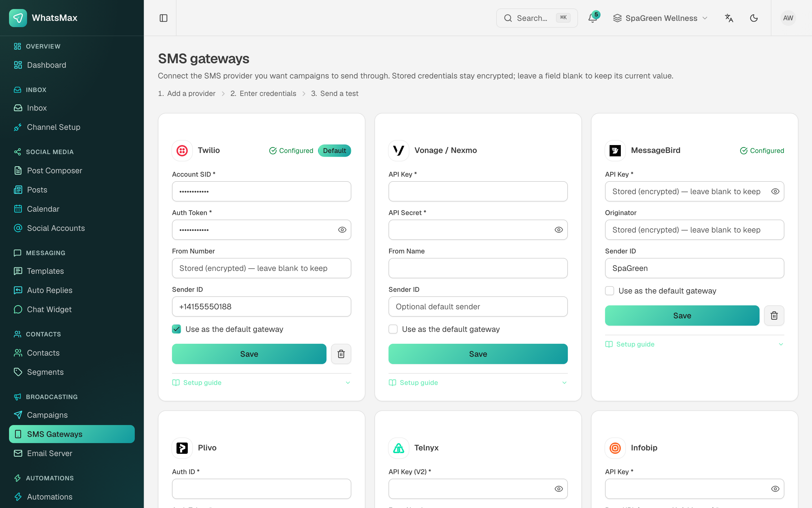The image size is (812, 508).
Task: Open notifications bell with 5 badge
Action: pyautogui.click(x=593, y=18)
